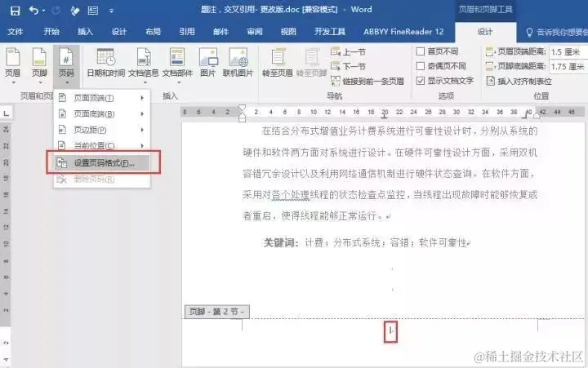
Task: Click the 联机图片 online pictures icon
Action: click(238, 63)
